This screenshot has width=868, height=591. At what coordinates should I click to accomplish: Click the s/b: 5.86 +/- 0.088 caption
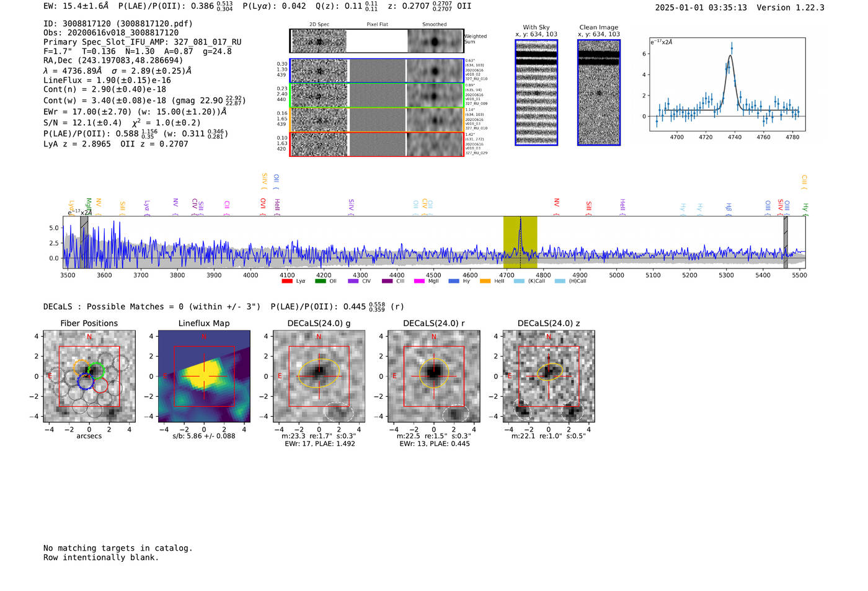coord(204,436)
